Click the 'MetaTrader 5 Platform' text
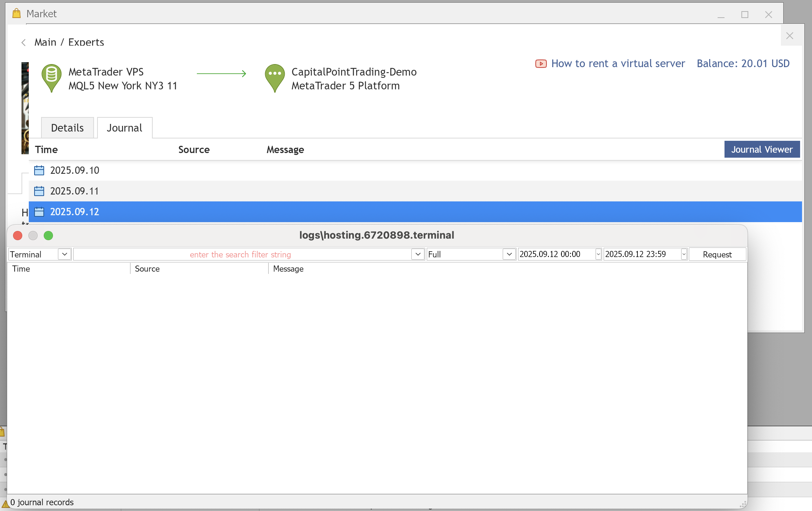The image size is (812, 511). 345,86
